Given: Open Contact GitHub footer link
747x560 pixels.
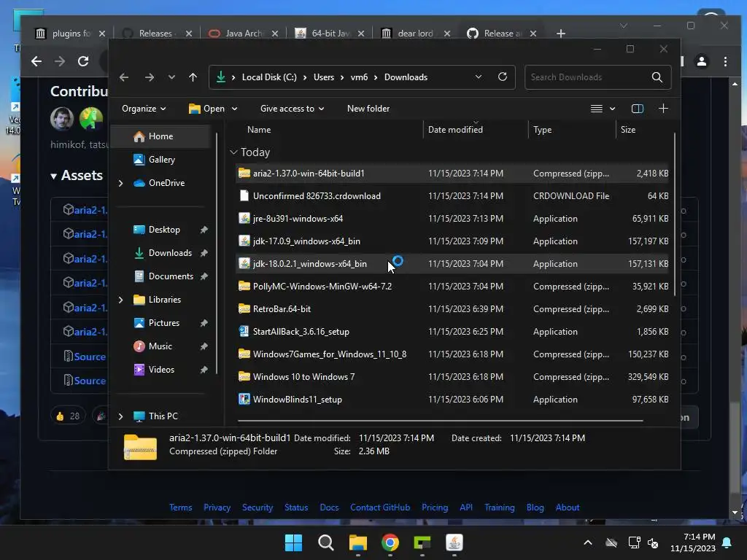Looking at the screenshot, I should [x=379, y=507].
